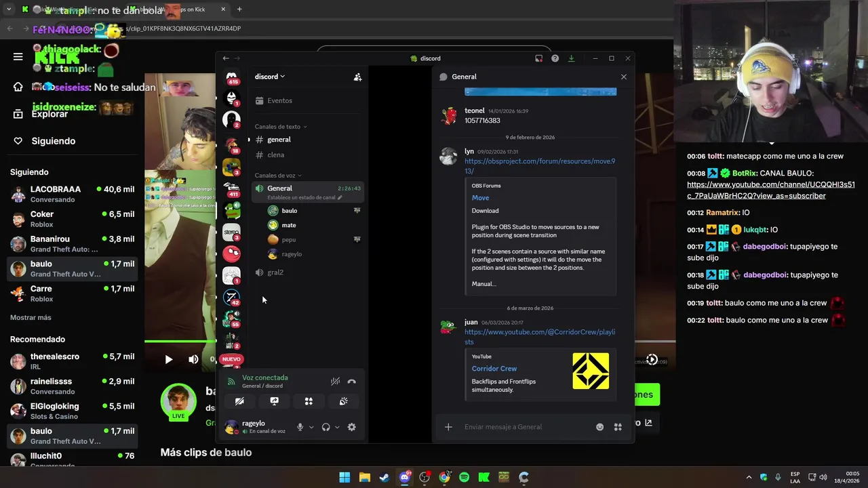
Task: Click the green download update icon
Action: pos(571,58)
